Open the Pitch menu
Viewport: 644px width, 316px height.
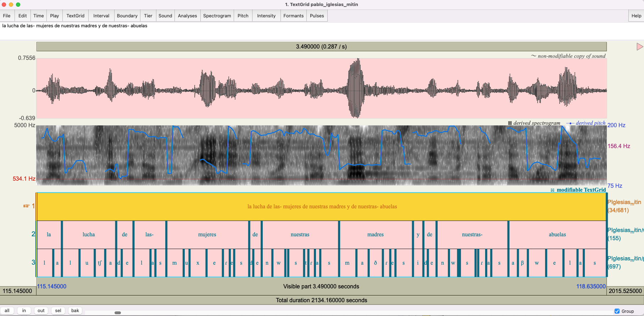243,16
